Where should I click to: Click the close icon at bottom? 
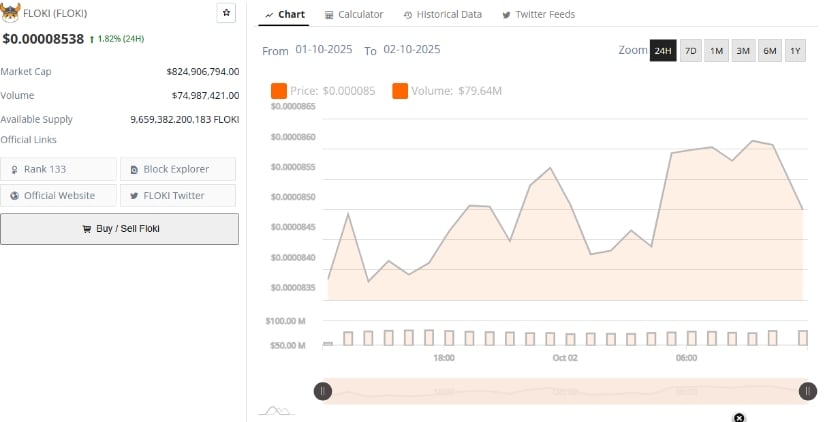[739, 417]
